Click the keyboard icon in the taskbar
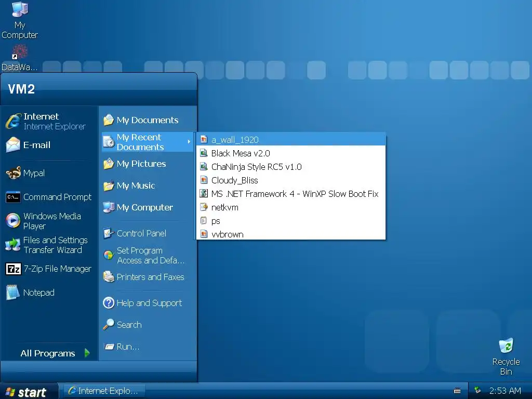Screen dimensions: 532x399 tap(457, 391)
